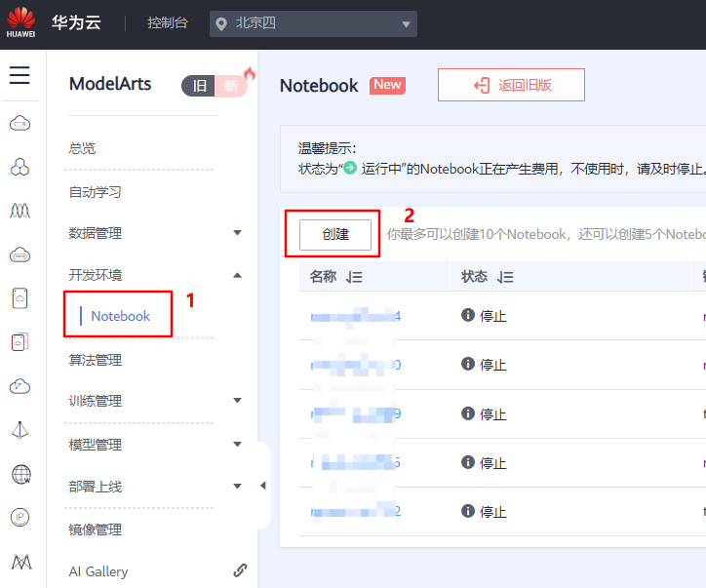Image resolution: width=706 pixels, height=588 pixels.
Task: Open the 控制台 link in the header
Action: point(167,23)
